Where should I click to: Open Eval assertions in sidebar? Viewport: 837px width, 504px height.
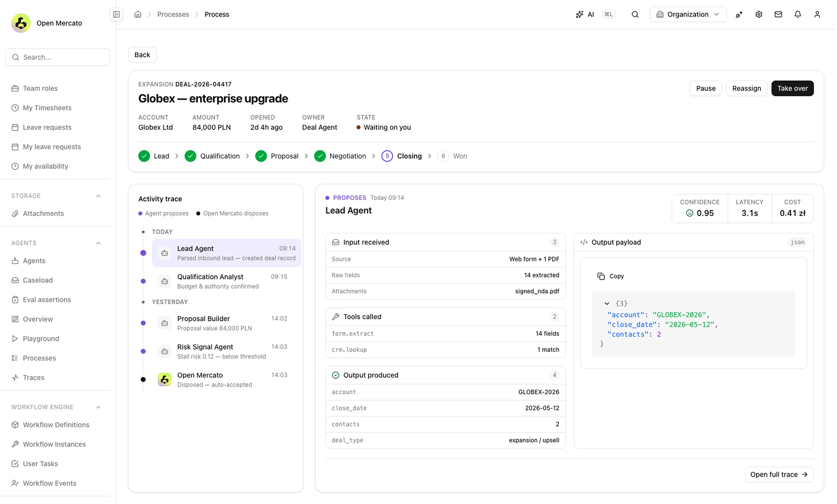[x=47, y=300]
